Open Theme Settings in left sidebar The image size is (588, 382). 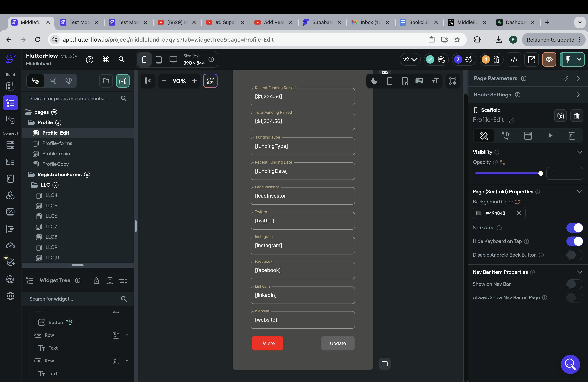(10, 279)
